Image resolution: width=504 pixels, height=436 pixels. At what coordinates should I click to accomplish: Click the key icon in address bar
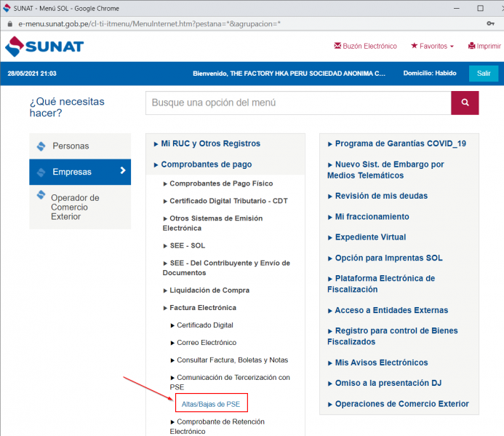(491, 23)
